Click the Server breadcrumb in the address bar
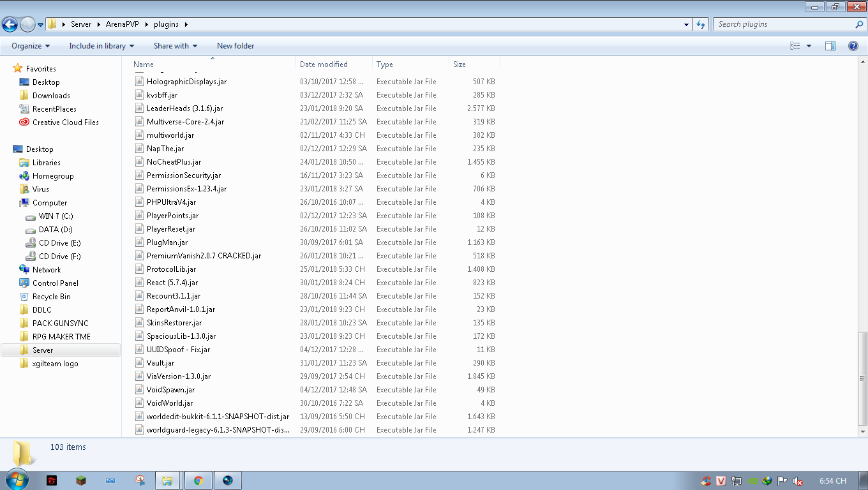 pos(81,24)
